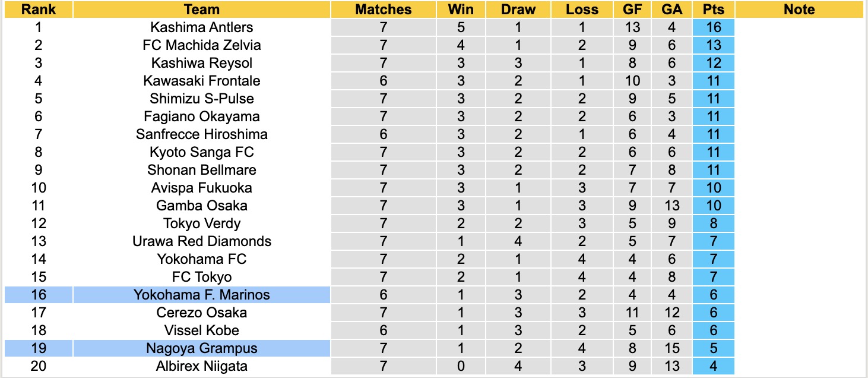The height and width of the screenshot is (378, 868).
Task: Click the highlighted rank 19 cell
Action: coord(38,348)
